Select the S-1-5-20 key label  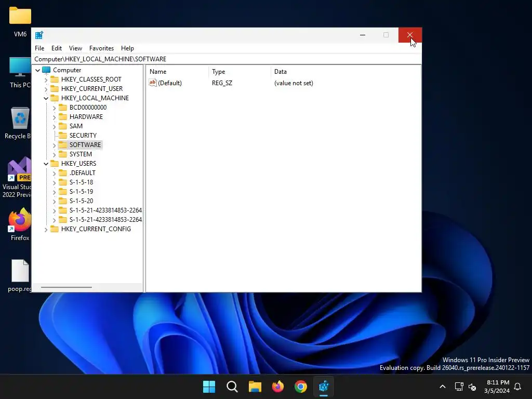tap(81, 201)
